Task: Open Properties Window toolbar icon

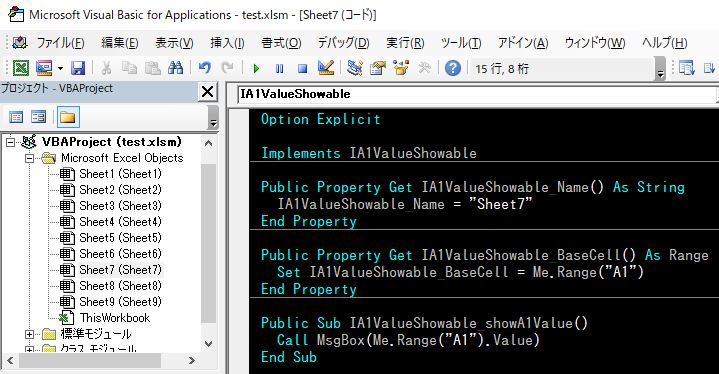Action: 378,68
